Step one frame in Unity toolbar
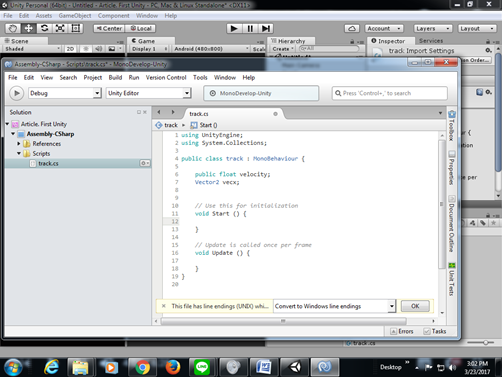Screen dimensions: 502x377 [x=266, y=29]
